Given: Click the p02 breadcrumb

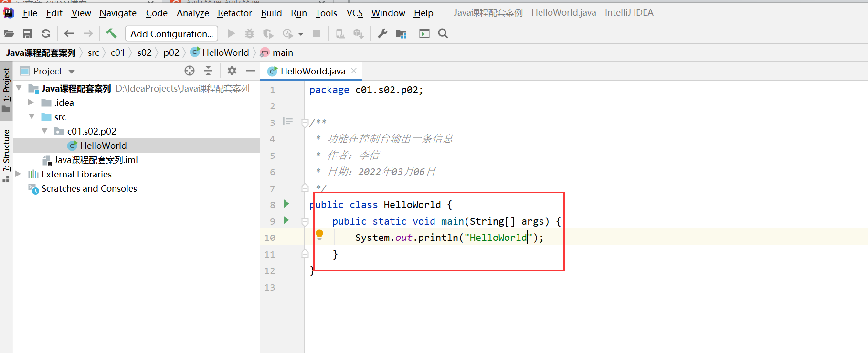Looking at the screenshot, I should pyautogui.click(x=171, y=52).
